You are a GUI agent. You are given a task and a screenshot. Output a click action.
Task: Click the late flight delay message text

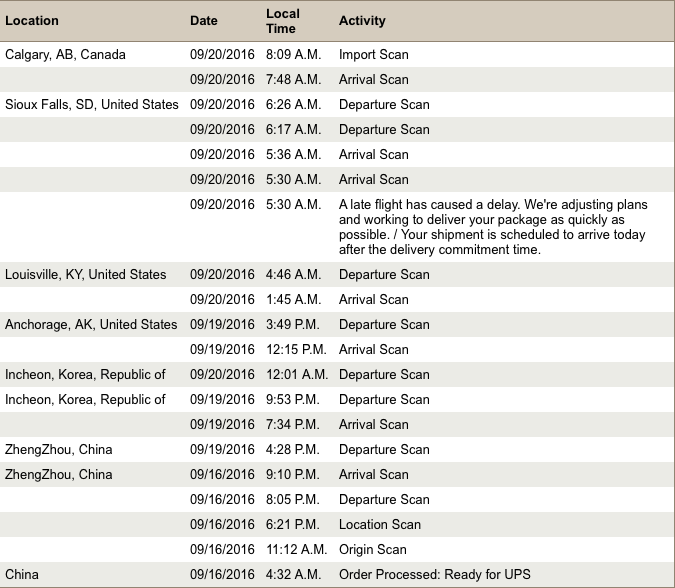(493, 227)
